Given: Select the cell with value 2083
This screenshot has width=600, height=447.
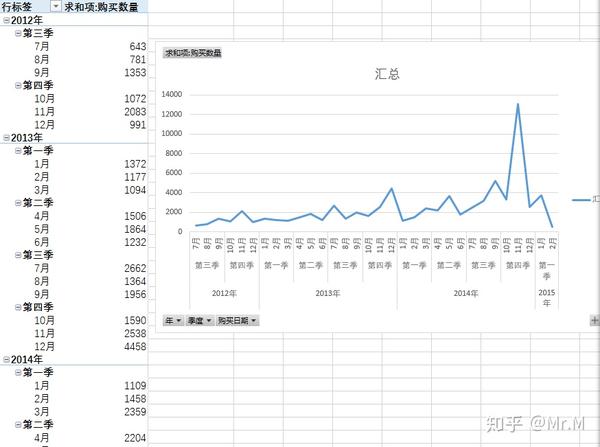Looking at the screenshot, I should (x=135, y=111).
